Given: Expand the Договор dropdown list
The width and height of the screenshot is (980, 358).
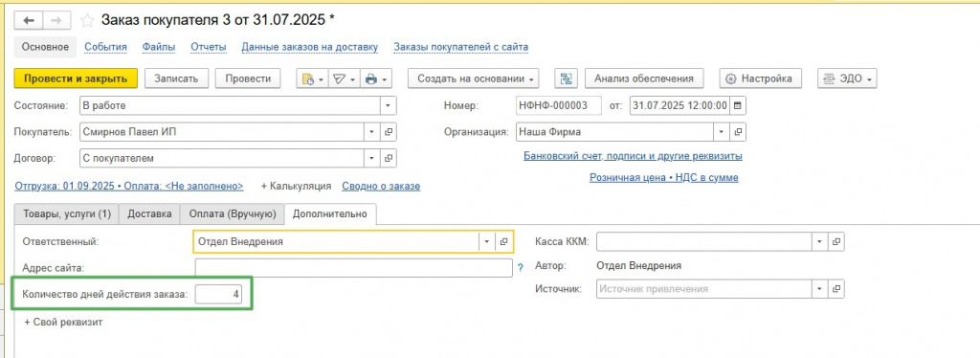Looking at the screenshot, I should tap(372, 158).
